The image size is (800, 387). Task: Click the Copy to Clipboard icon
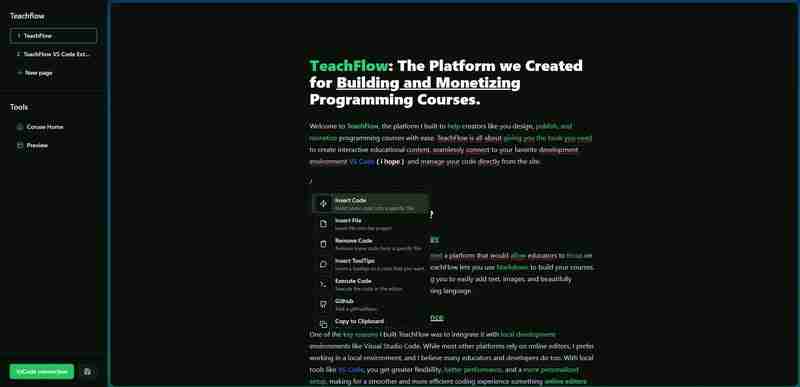pos(323,324)
